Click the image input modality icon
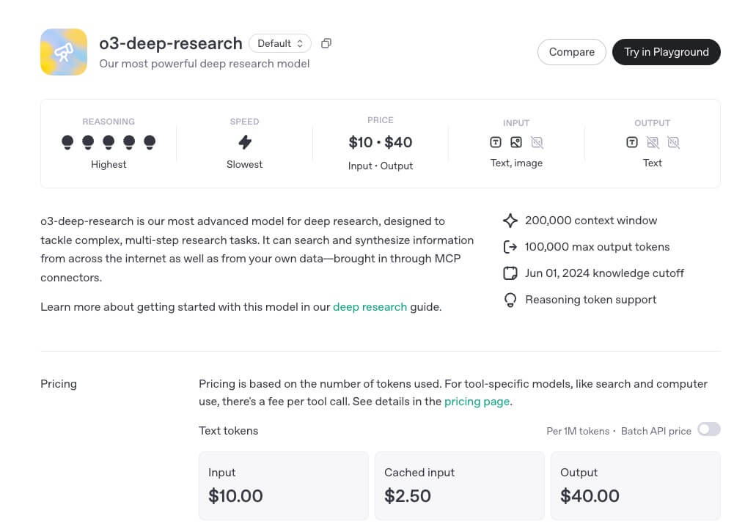This screenshot has height=532, width=756. pyautogui.click(x=516, y=142)
